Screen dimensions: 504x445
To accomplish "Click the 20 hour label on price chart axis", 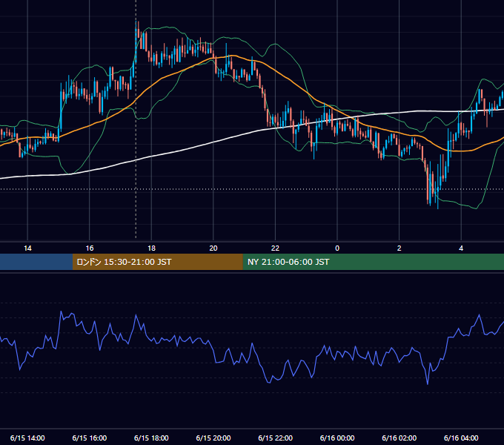I will pyautogui.click(x=213, y=248).
